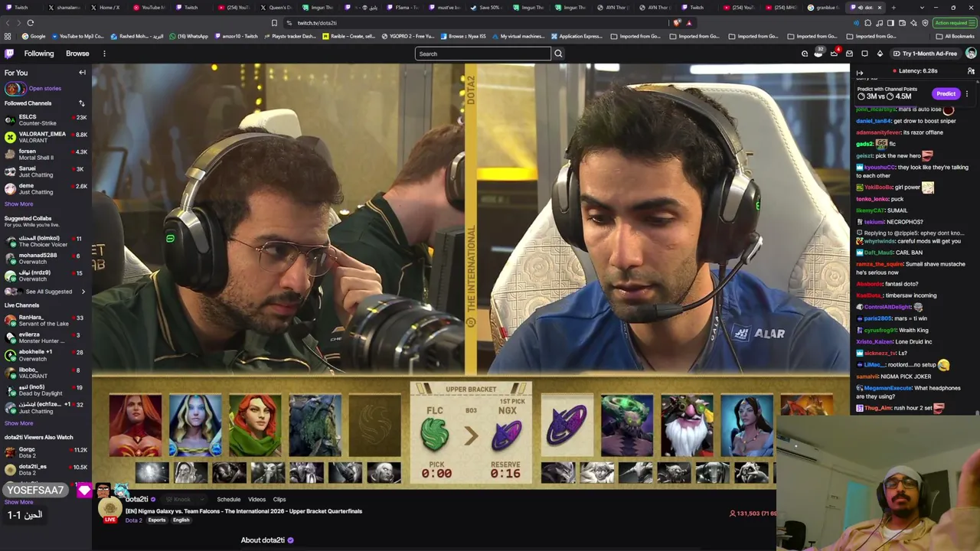The width and height of the screenshot is (980, 551).
Task: Open the user avatar menu
Action: 971,54
